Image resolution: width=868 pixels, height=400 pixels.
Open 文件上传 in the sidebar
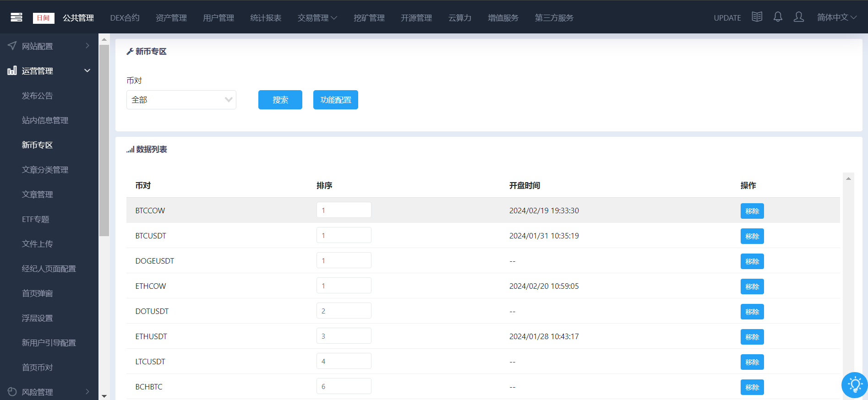coord(38,244)
